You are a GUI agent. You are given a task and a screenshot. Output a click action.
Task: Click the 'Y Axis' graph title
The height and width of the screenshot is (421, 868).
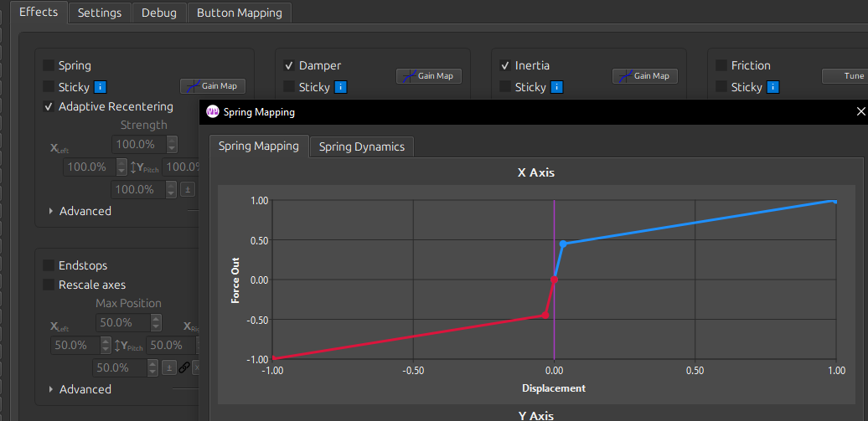point(536,415)
